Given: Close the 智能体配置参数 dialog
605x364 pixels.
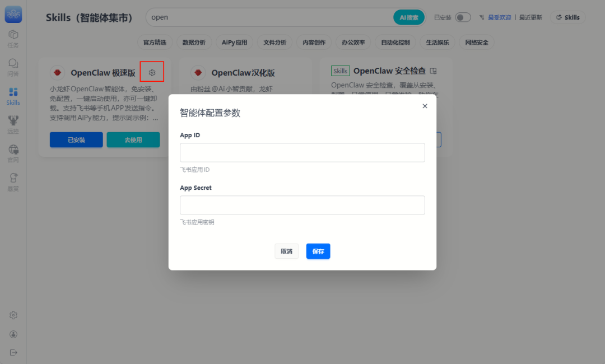Looking at the screenshot, I should pos(425,105).
